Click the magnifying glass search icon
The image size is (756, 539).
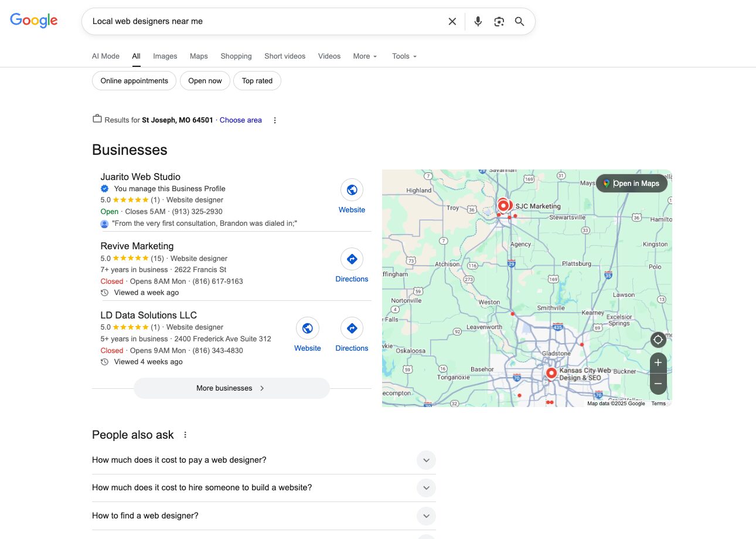point(519,22)
